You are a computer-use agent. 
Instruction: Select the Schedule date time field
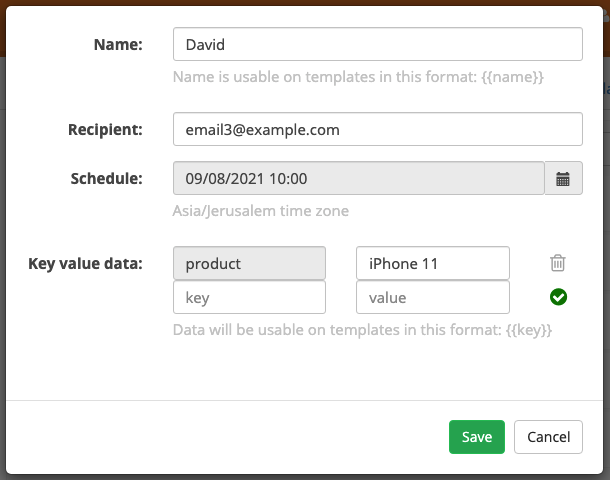pos(359,179)
